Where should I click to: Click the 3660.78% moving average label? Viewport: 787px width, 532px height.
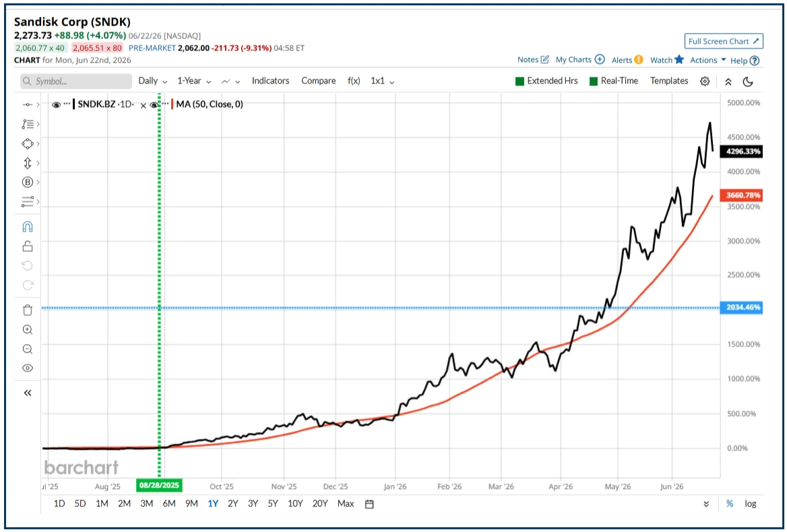point(741,195)
